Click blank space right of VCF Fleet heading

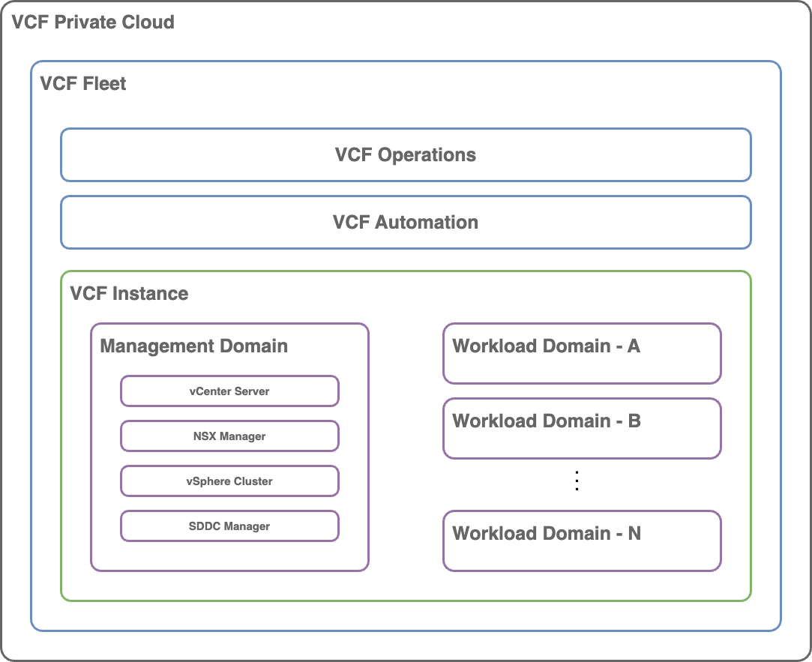click(450, 90)
